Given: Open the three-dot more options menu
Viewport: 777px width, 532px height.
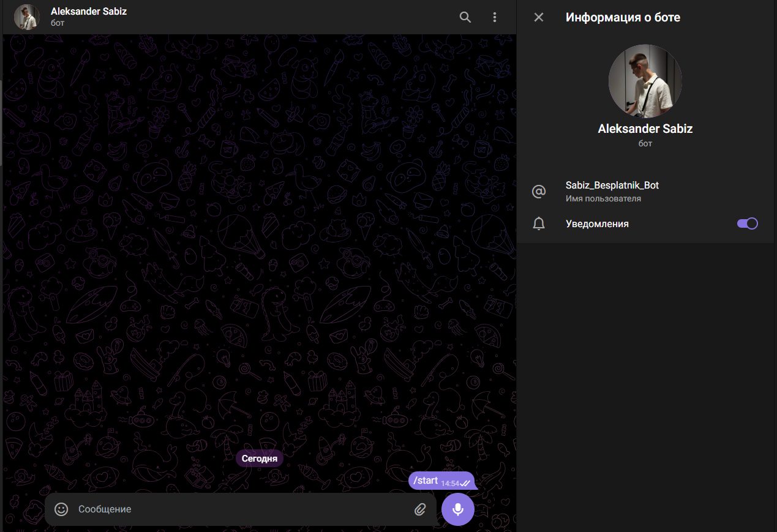Looking at the screenshot, I should coord(495,17).
